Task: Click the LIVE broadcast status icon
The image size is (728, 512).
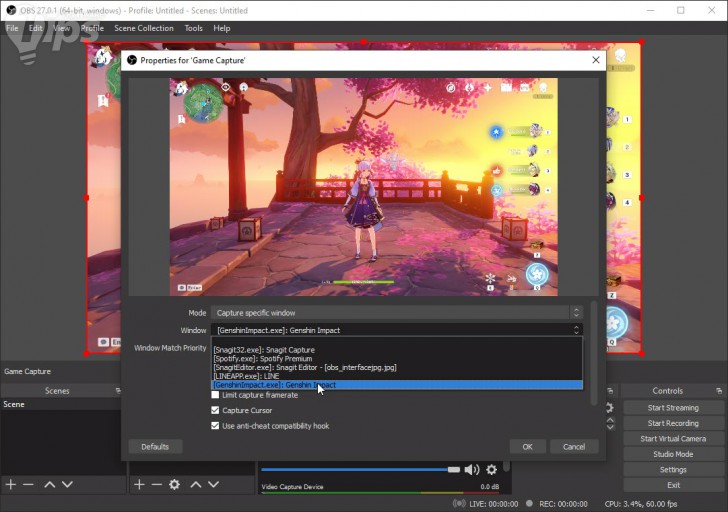Action: click(459, 504)
